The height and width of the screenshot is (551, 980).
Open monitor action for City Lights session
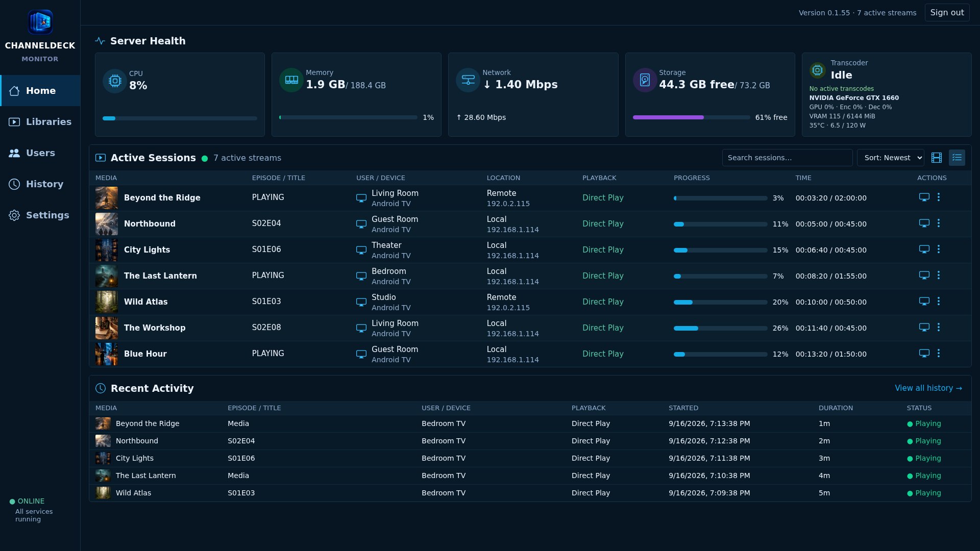click(924, 249)
